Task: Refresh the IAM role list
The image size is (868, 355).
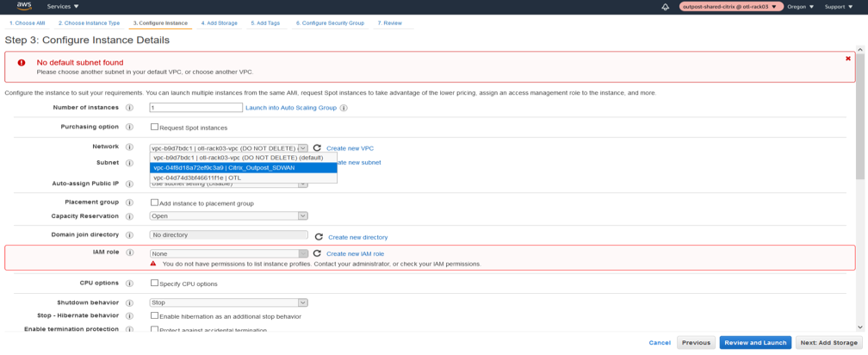Action: [317, 253]
